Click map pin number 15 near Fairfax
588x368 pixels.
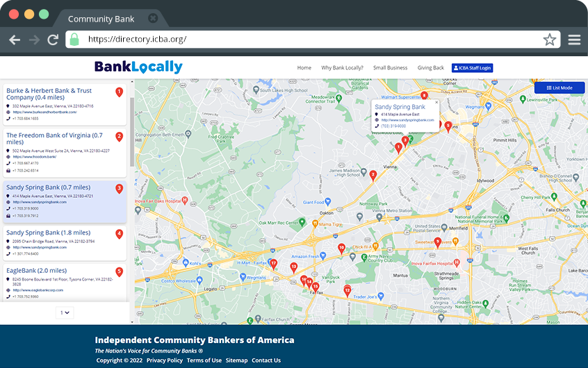(316, 287)
